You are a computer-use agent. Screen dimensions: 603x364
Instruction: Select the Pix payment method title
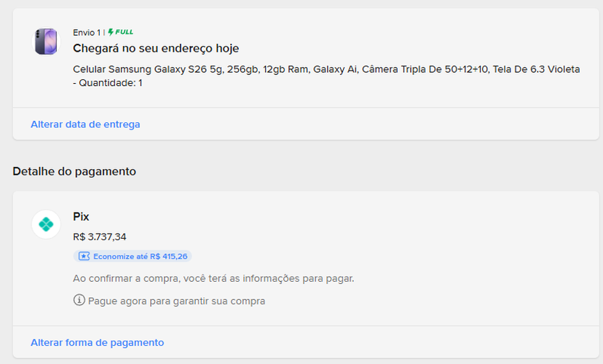(x=81, y=217)
